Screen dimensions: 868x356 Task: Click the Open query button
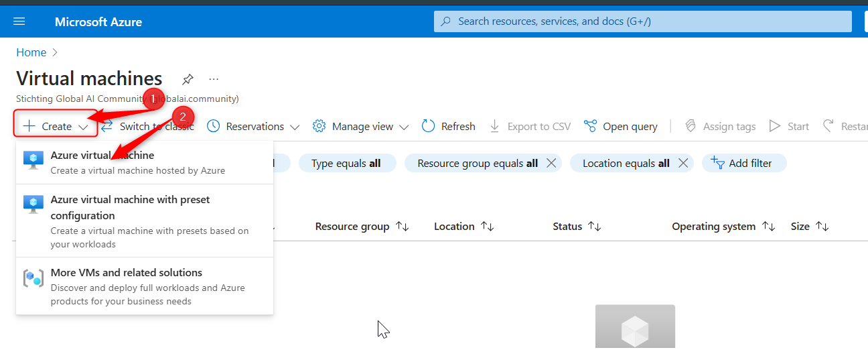621,126
